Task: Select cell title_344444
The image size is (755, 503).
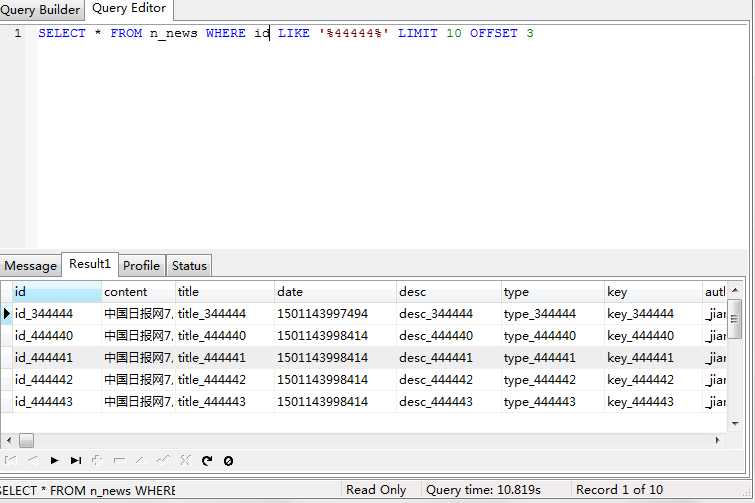Action: pos(225,314)
